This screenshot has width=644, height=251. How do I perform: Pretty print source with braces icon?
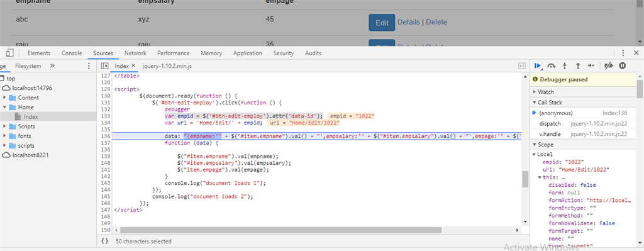(x=105, y=241)
